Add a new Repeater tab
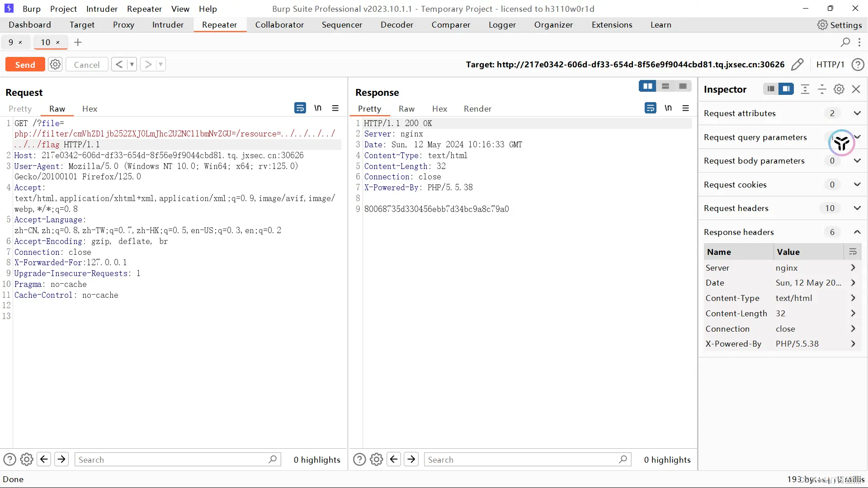Viewport: 868px width, 488px height. pyautogui.click(x=78, y=42)
